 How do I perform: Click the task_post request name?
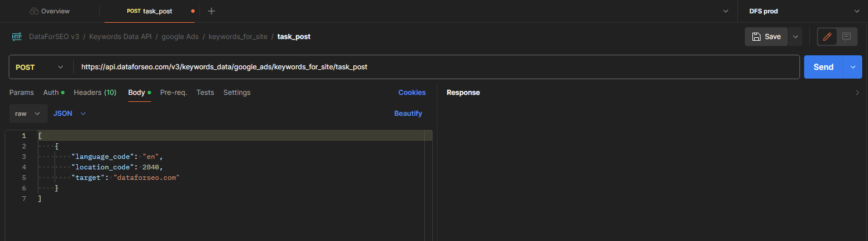pyautogui.click(x=294, y=36)
